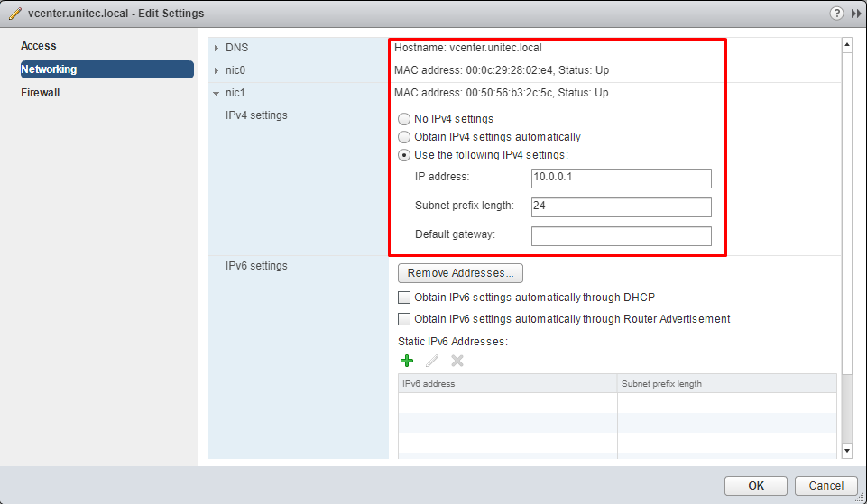This screenshot has width=867, height=504.
Task: Collapse the nic1 section
Action: (x=217, y=94)
